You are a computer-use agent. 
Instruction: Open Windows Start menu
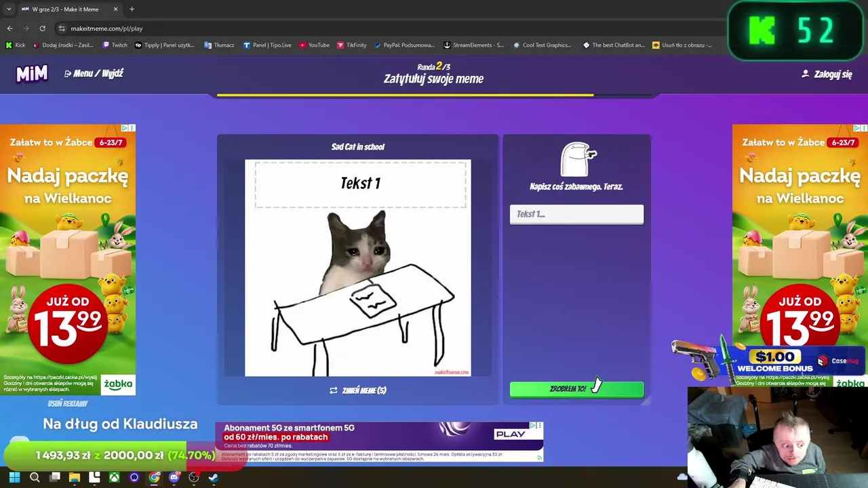(x=14, y=477)
